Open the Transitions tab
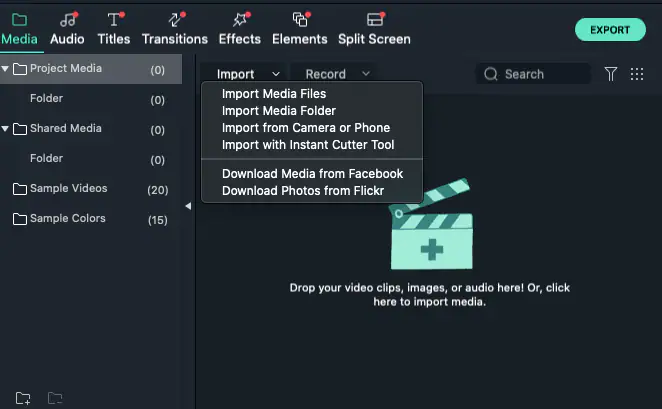Screen dimensions: 662x409 175,28
